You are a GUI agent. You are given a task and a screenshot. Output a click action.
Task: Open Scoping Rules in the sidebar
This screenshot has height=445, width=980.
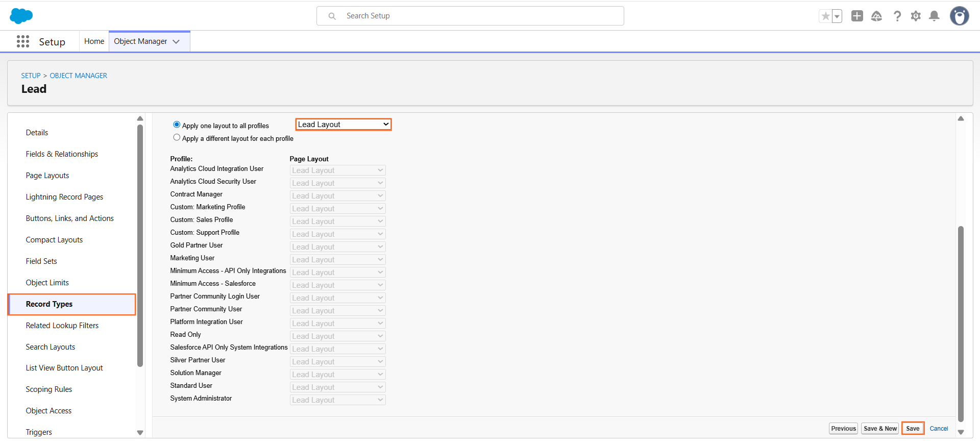pos(49,389)
